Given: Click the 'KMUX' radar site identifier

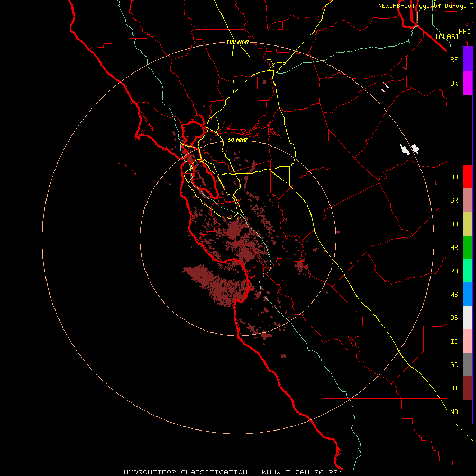Looking at the screenshot, I should point(272,472).
